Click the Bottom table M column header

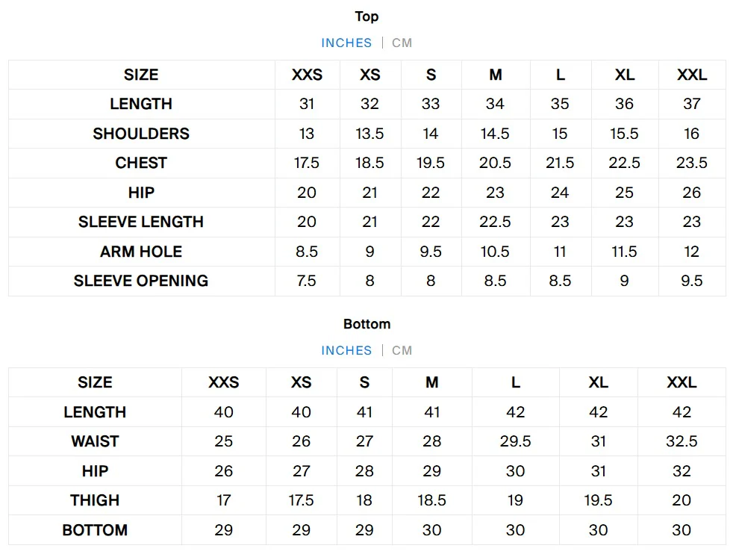click(x=431, y=382)
